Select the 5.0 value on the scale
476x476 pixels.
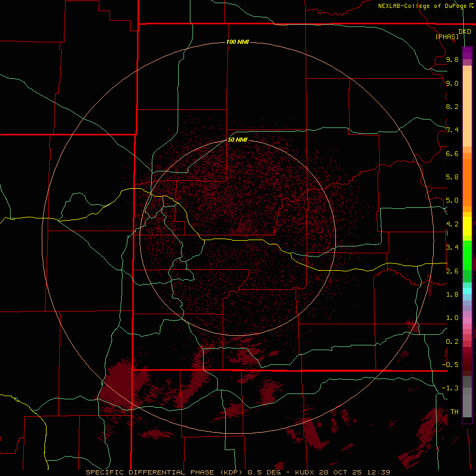click(452, 200)
